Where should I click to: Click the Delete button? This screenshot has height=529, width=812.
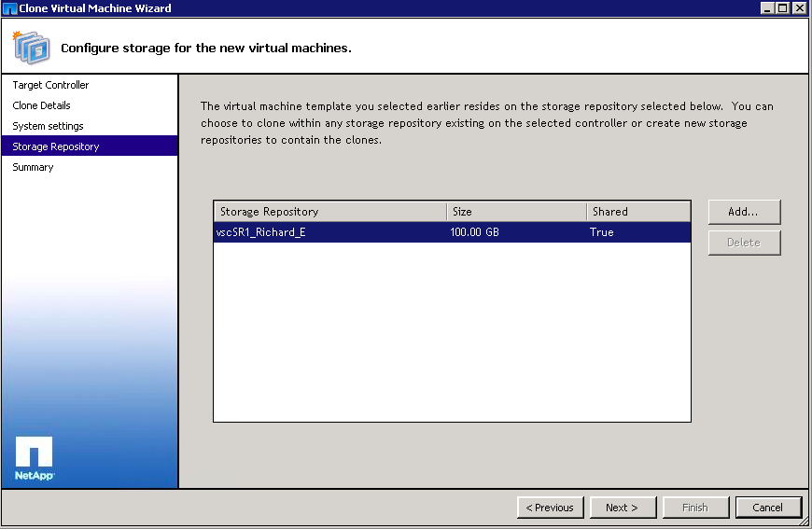coord(744,243)
